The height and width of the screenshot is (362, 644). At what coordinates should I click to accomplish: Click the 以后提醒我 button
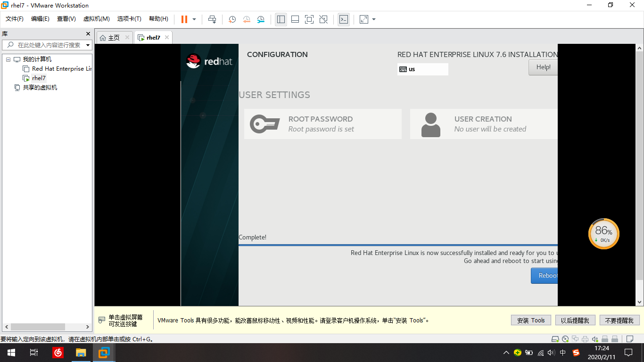tap(575, 321)
